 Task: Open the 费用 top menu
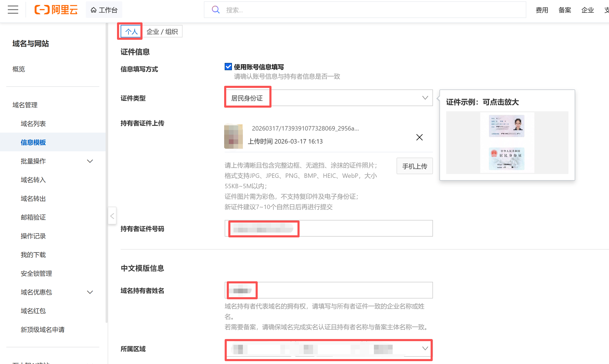pyautogui.click(x=542, y=10)
